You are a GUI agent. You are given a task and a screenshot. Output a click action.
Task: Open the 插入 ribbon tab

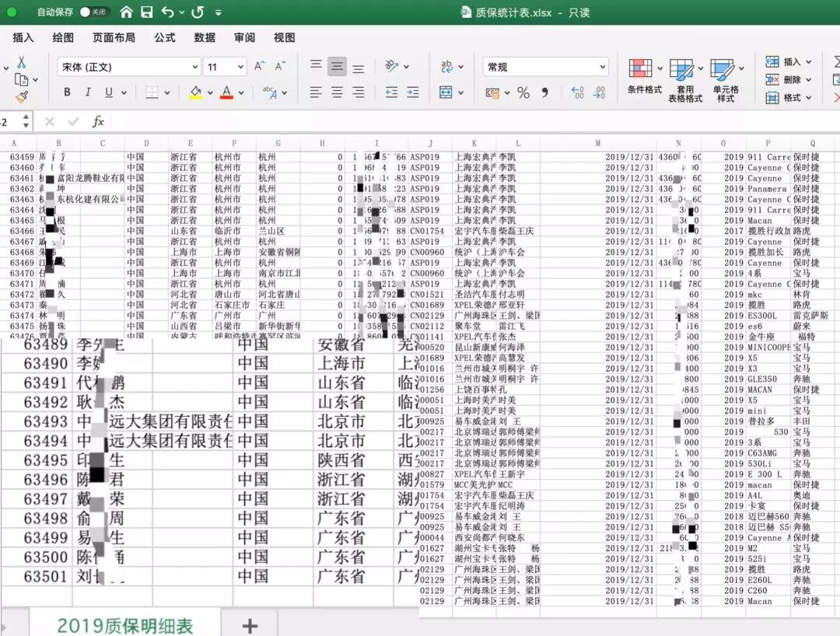pos(23,37)
